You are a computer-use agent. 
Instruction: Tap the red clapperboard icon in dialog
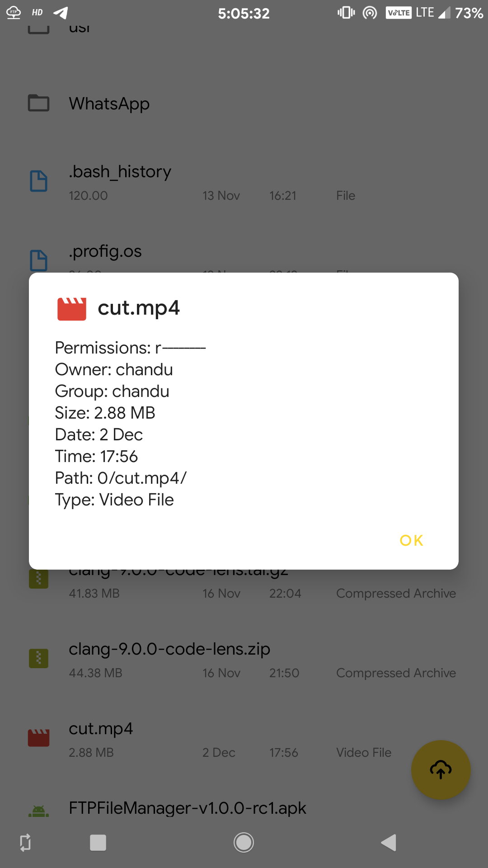pyautogui.click(x=71, y=309)
